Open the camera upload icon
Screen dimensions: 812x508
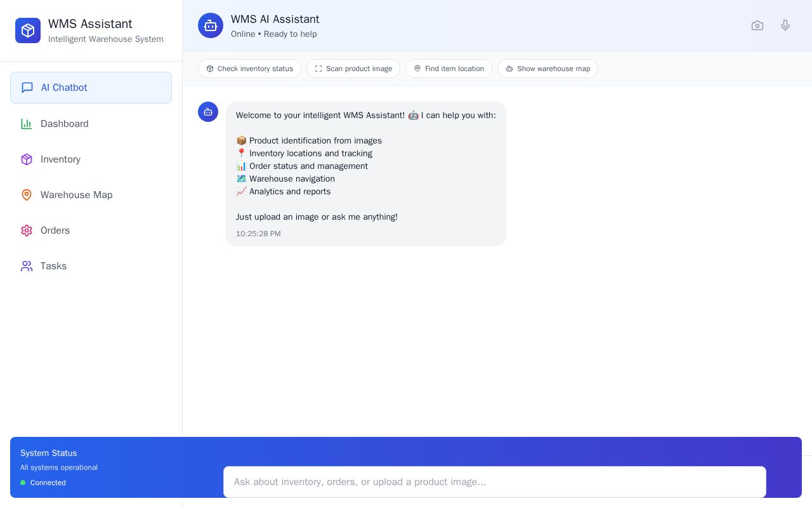coord(757,25)
